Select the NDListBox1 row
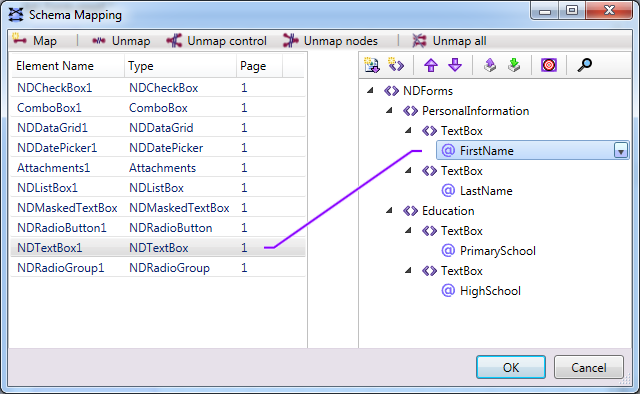640x394 pixels. [x=158, y=188]
